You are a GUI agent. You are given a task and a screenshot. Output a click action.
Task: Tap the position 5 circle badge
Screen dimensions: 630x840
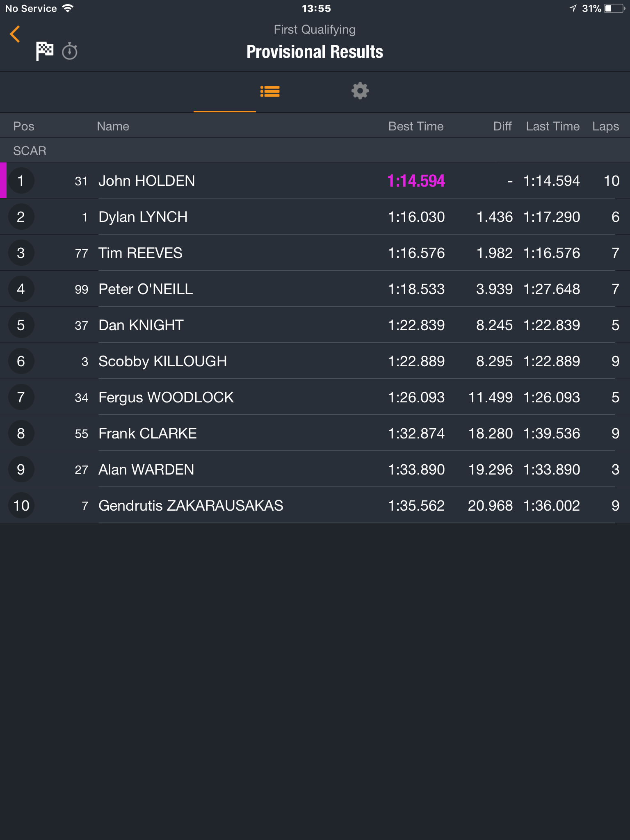tap(21, 325)
